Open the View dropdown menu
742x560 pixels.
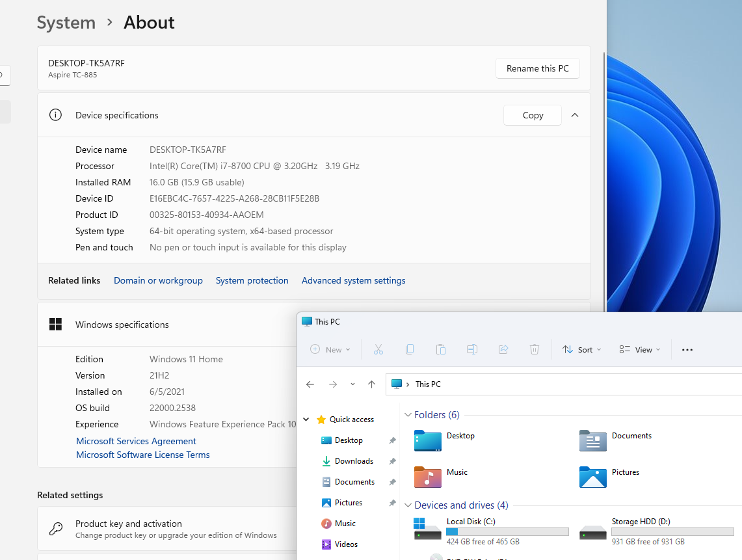640,349
